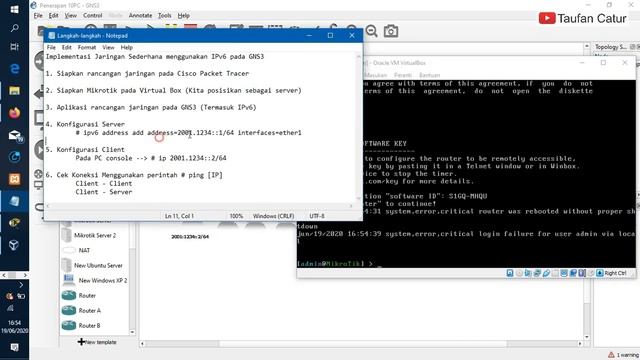640x360 pixels.
Task: Open Notepad Edit menu
Action: pos(66,47)
